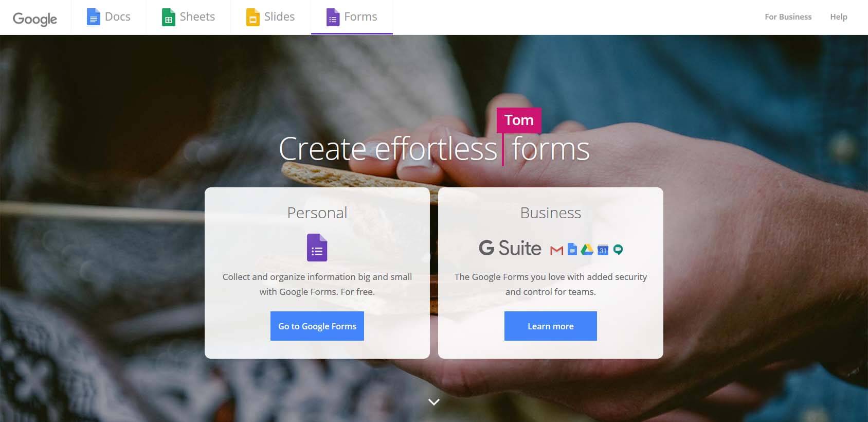The width and height of the screenshot is (868, 422).
Task: Click the Docs icon next to Gmail icon
Action: (571, 250)
